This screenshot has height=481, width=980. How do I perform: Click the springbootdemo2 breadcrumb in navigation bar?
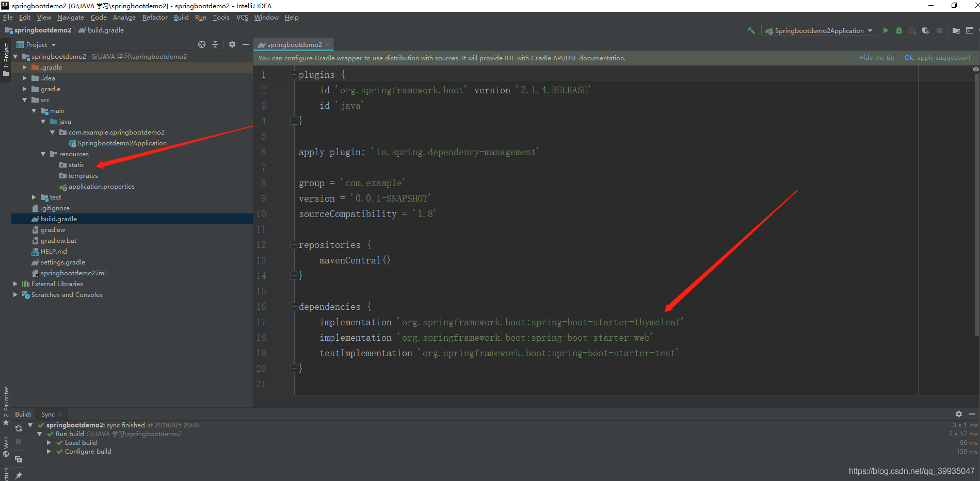[38, 30]
